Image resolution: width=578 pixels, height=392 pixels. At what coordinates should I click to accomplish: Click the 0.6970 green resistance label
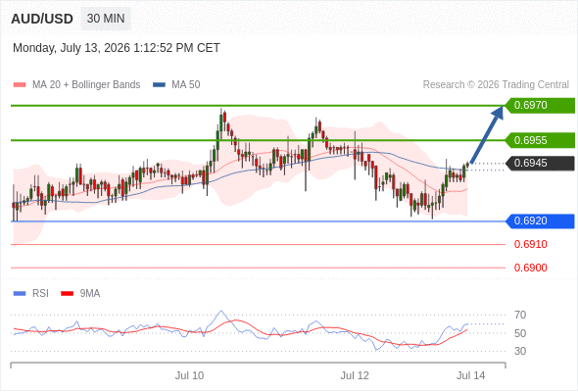point(540,106)
